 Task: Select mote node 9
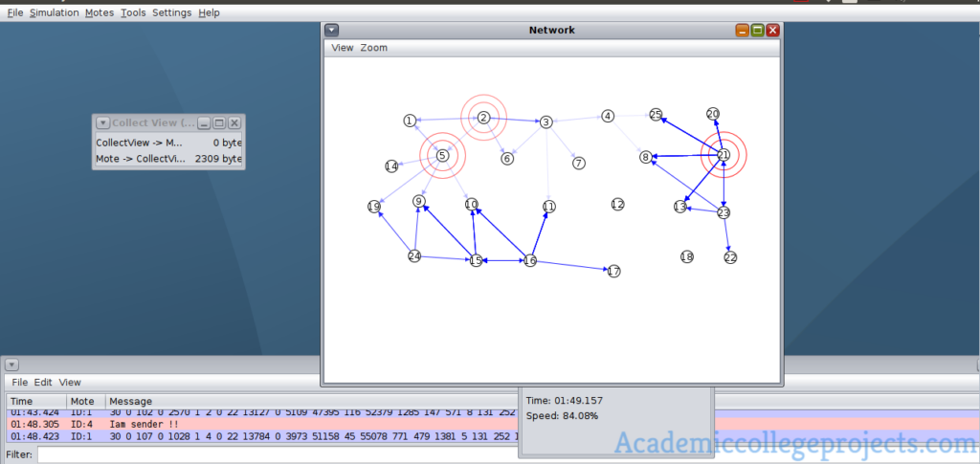pos(419,201)
